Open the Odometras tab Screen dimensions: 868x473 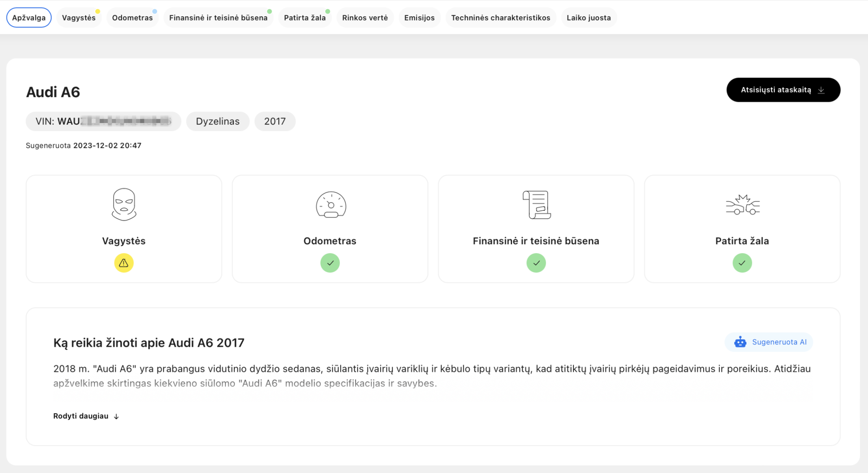click(132, 18)
